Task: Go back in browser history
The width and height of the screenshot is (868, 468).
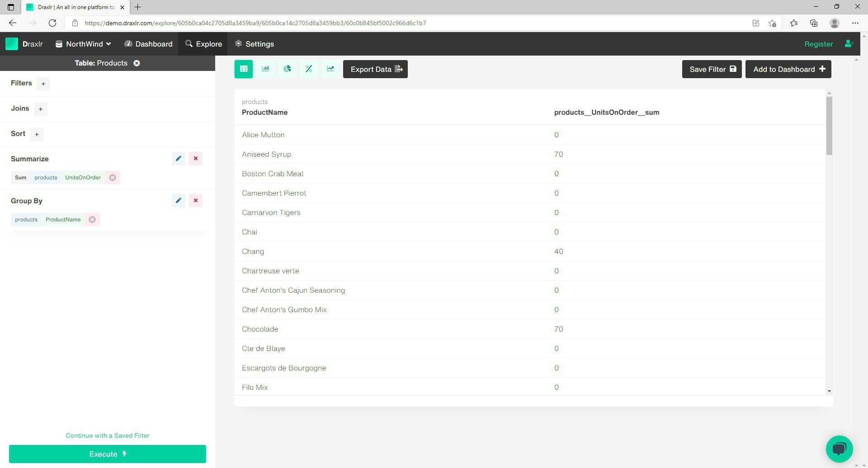Action: (13, 23)
